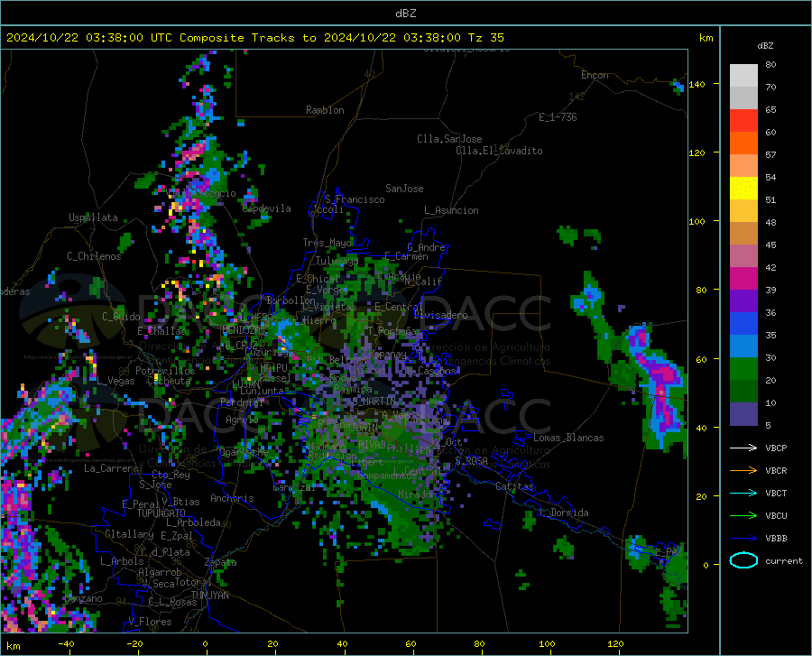Select the green 20-30 dBZ color swatch
812x656 pixels.
[743, 369]
